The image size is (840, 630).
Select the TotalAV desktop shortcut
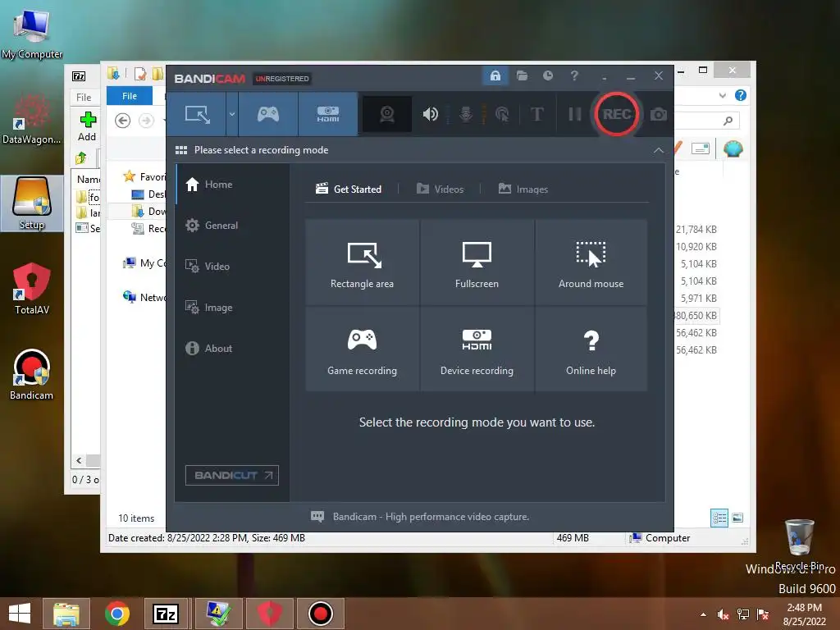(x=32, y=288)
